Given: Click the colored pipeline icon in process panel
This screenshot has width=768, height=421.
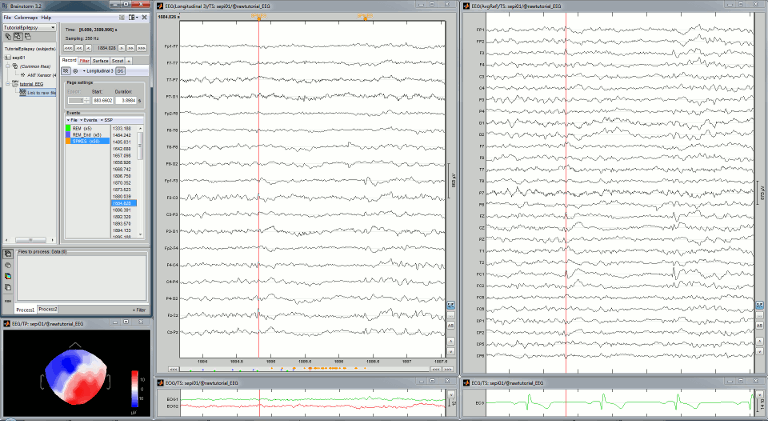Looking at the screenshot, I should point(7,275).
